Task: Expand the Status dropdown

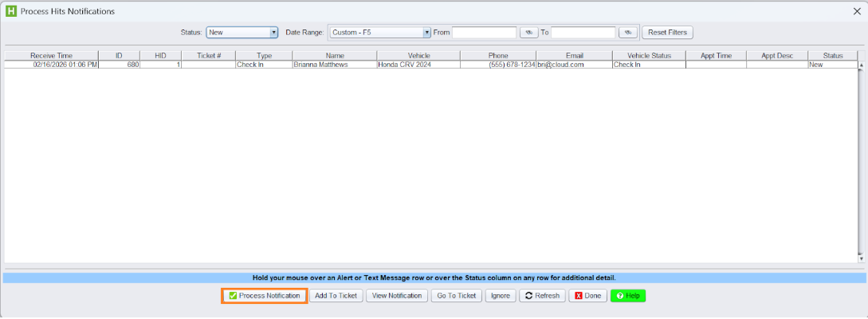Action: (273, 33)
